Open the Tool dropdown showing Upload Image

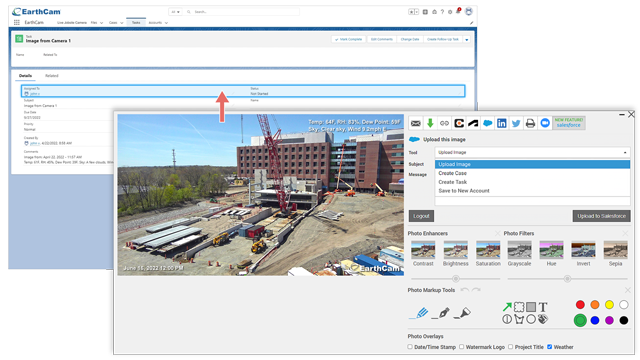point(532,152)
